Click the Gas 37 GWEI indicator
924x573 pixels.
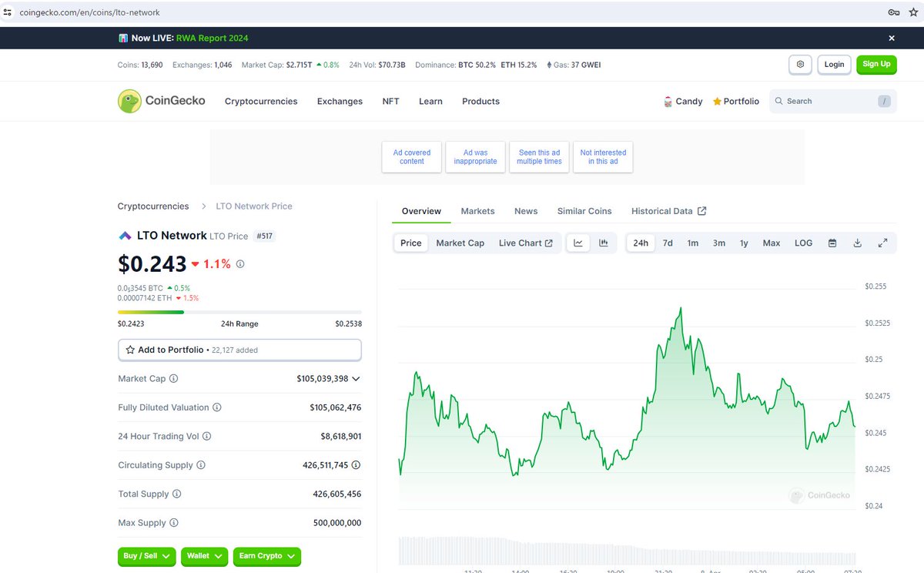[x=574, y=65]
